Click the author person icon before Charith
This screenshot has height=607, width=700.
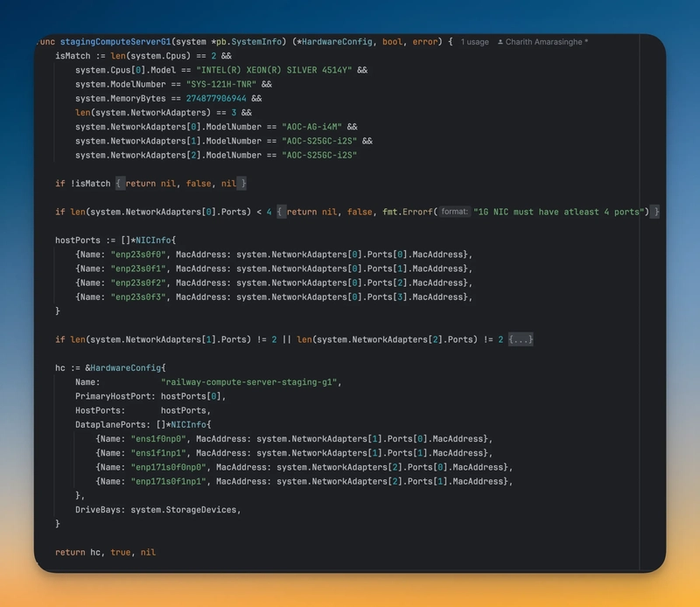[500, 42]
